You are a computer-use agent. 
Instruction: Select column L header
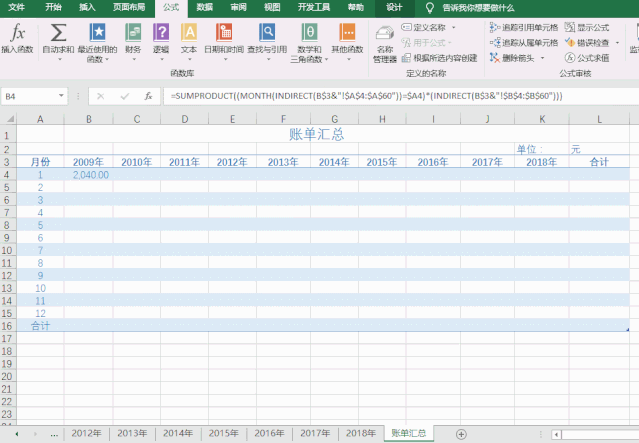tap(599, 119)
